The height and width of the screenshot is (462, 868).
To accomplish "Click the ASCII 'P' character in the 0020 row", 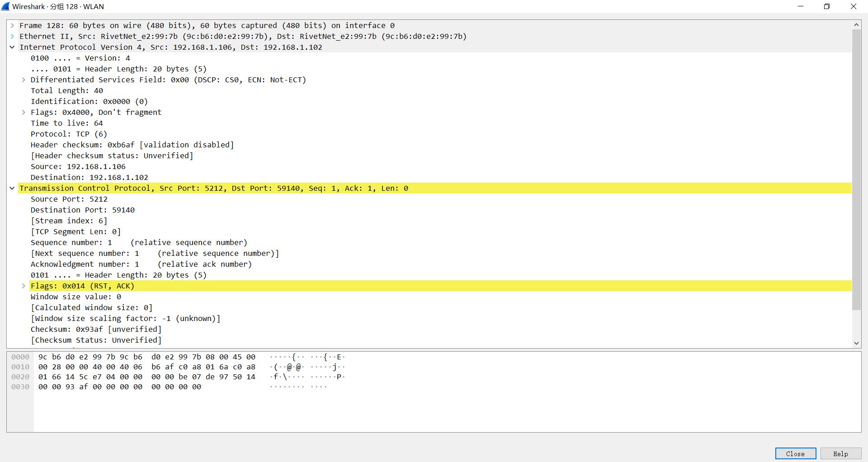I will 339,377.
